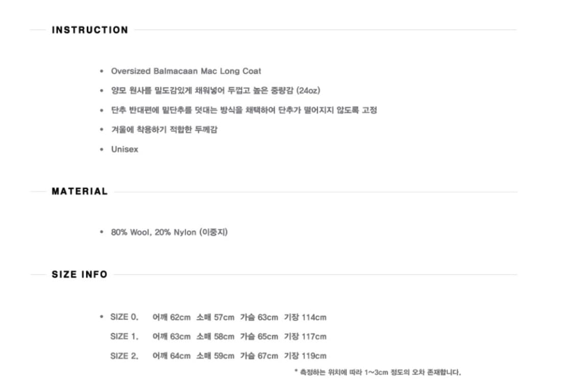Click the 기장 114cm measurement

pyautogui.click(x=305, y=317)
